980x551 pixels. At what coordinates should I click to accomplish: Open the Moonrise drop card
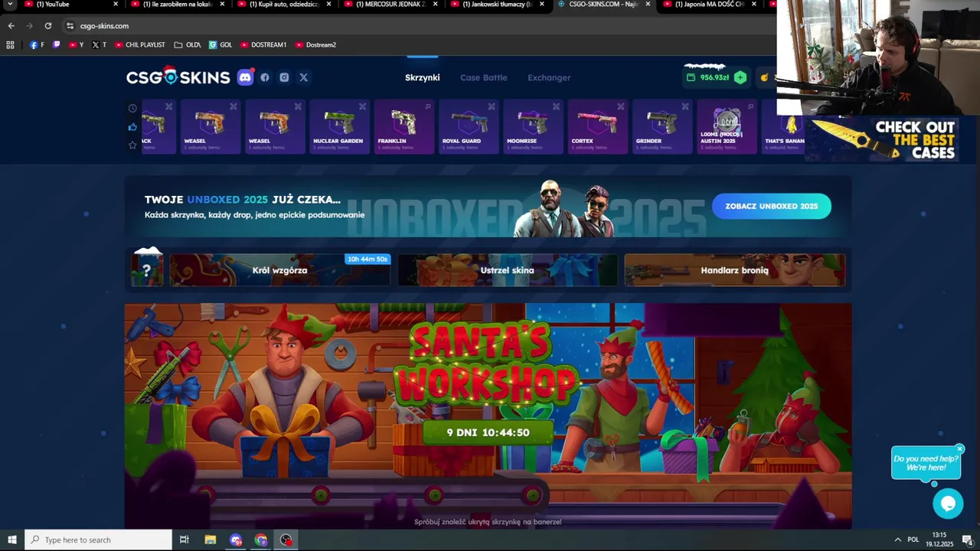(534, 126)
